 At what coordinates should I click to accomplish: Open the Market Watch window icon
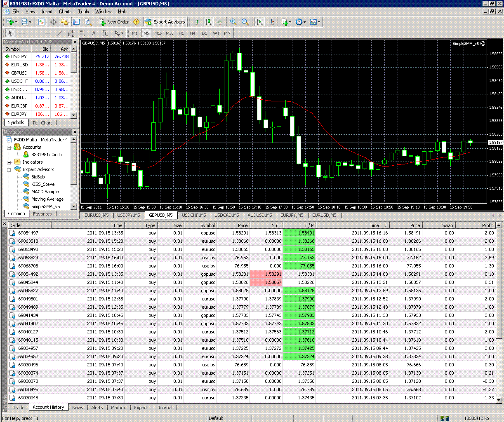42,22
